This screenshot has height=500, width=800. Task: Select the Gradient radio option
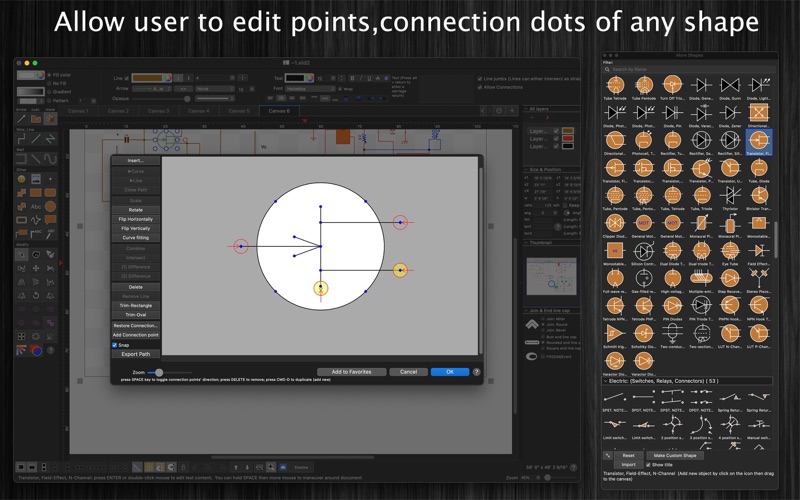[x=49, y=92]
